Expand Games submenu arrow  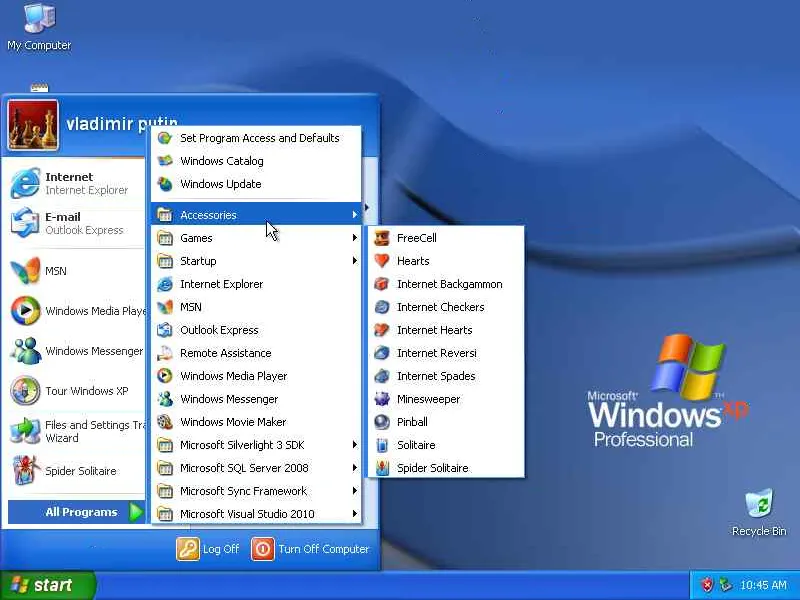[x=355, y=238]
